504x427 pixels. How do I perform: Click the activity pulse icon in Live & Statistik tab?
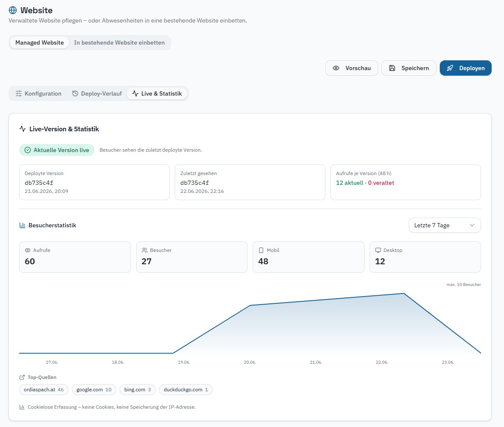tap(135, 93)
